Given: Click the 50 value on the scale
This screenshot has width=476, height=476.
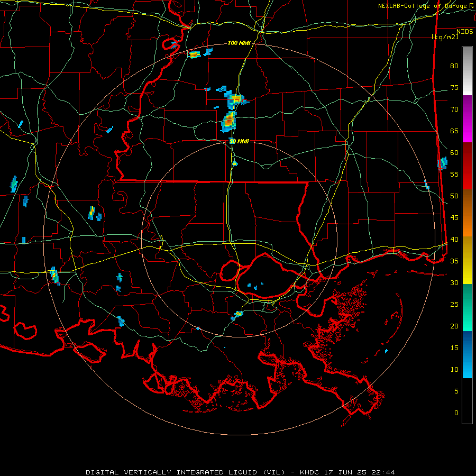Looking at the screenshot, I should pyautogui.click(x=454, y=196).
